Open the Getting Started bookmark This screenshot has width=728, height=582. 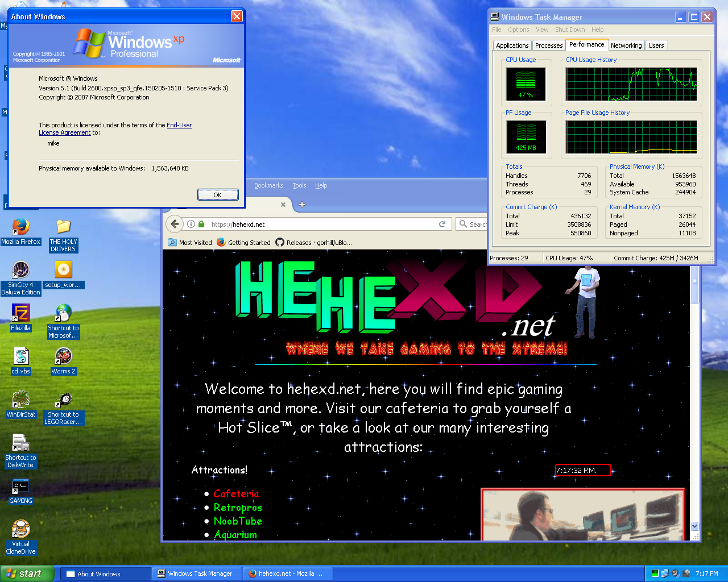pyautogui.click(x=243, y=243)
